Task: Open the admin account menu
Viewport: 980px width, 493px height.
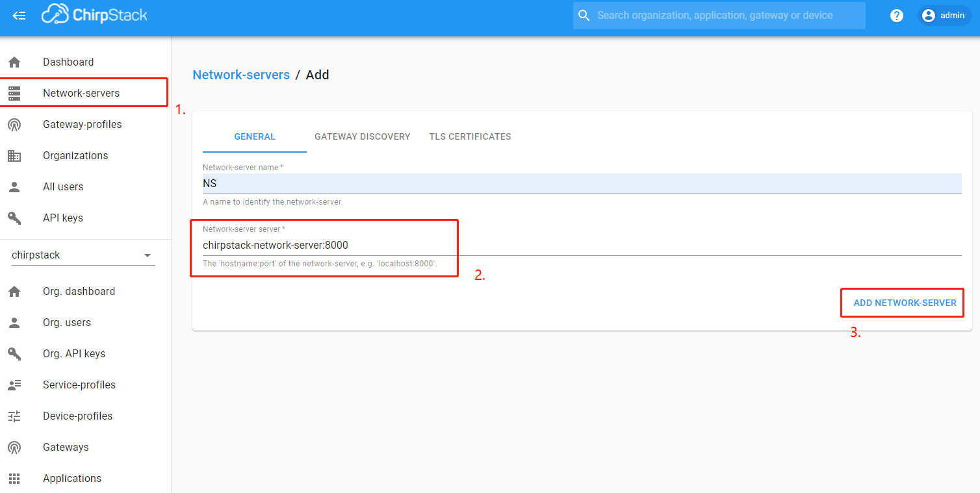Action: coord(944,16)
